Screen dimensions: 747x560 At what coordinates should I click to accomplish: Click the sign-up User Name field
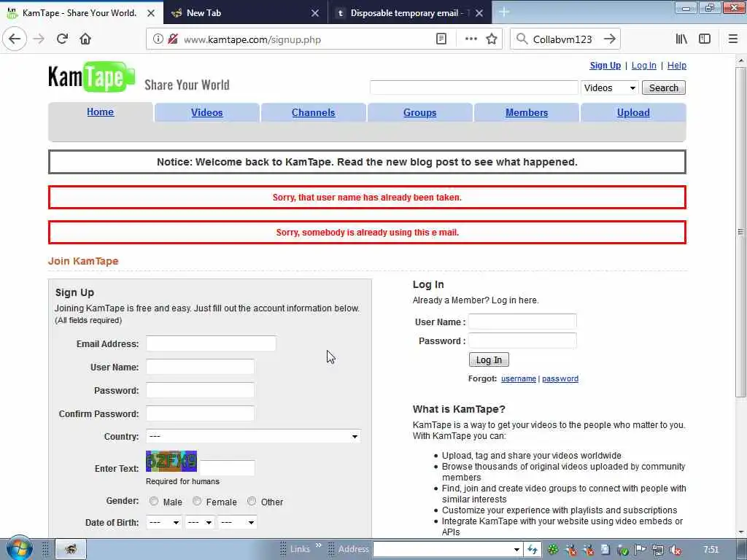(200, 367)
